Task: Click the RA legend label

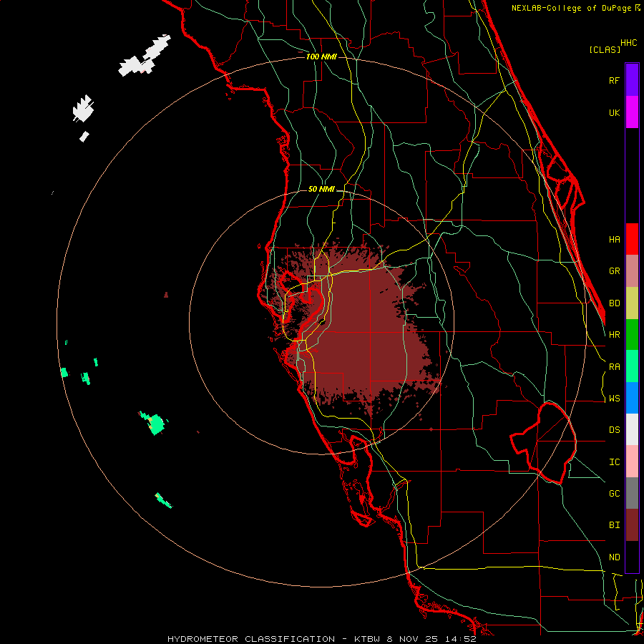Action: (614, 367)
